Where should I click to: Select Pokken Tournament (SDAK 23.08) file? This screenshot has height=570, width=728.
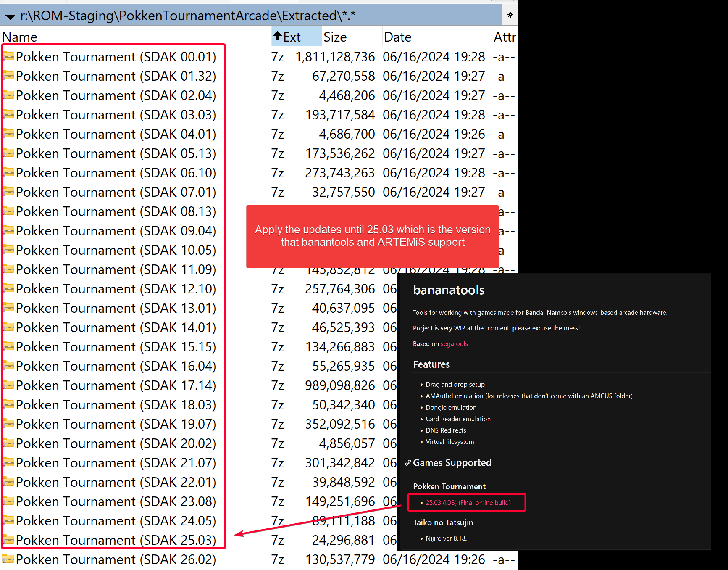116,501
